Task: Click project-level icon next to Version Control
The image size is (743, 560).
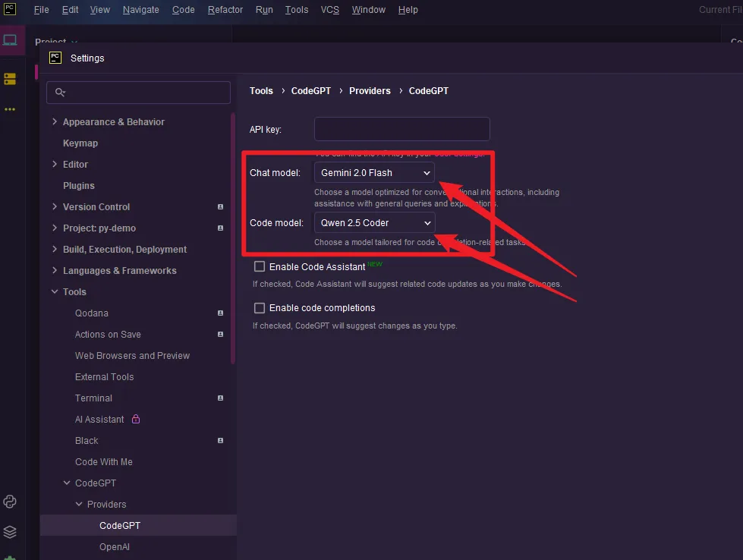Action: (220, 206)
